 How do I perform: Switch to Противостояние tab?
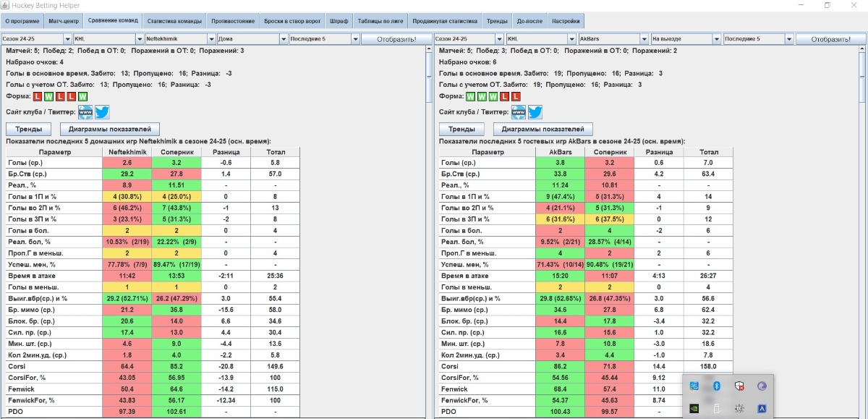coord(234,21)
